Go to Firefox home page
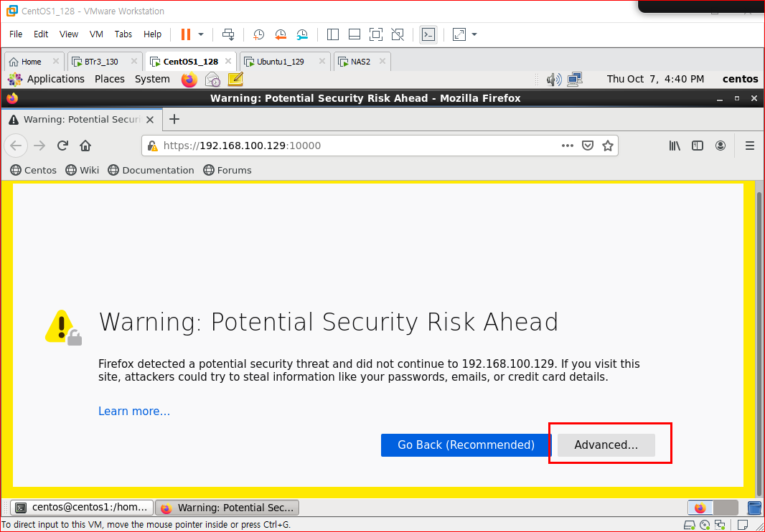 pyautogui.click(x=85, y=146)
